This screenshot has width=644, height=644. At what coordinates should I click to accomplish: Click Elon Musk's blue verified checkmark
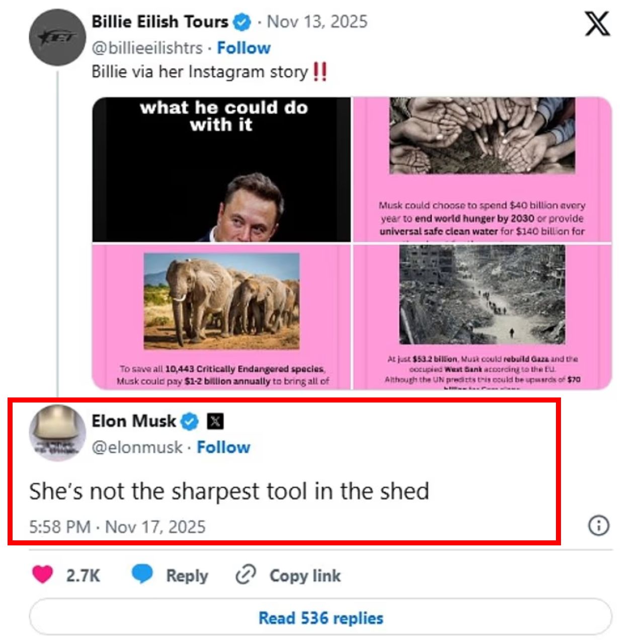coord(190,421)
